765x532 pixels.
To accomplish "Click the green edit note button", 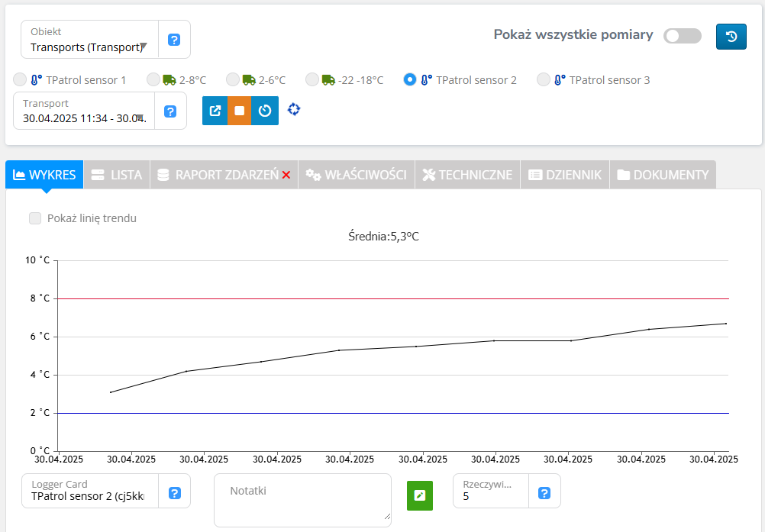I will tap(419, 495).
